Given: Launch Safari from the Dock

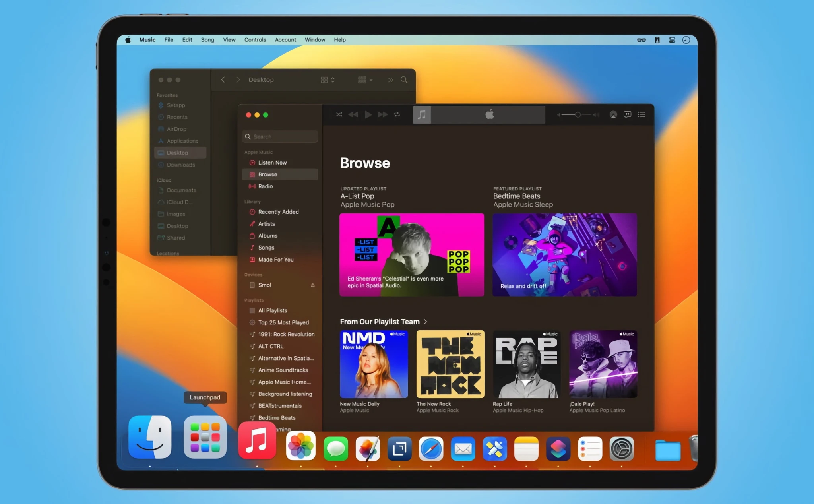Looking at the screenshot, I should pyautogui.click(x=431, y=449).
